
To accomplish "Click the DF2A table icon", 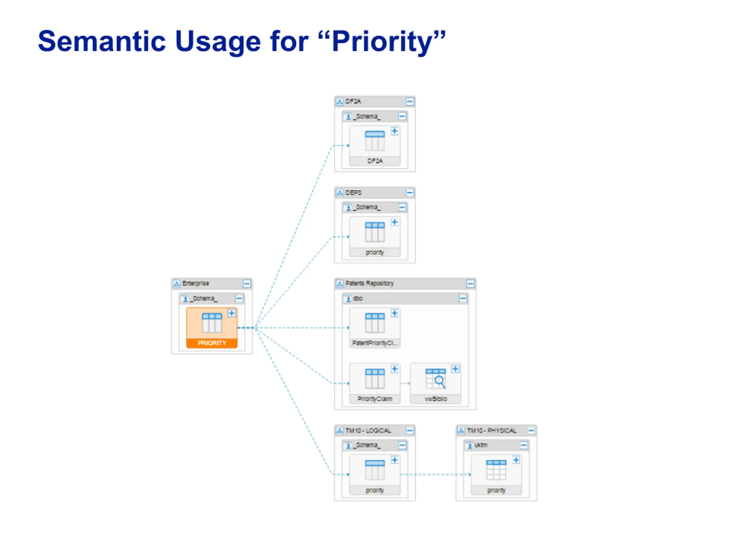I will (374, 140).
